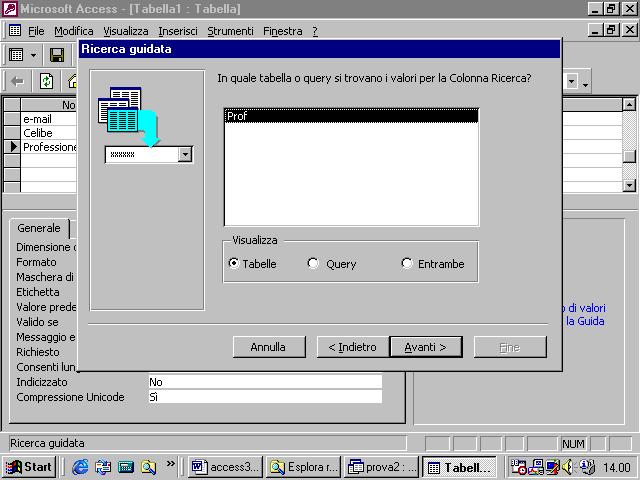Select the Professione row with arrow marker
This screenshot has height=480, width=640.
[12, 147]
